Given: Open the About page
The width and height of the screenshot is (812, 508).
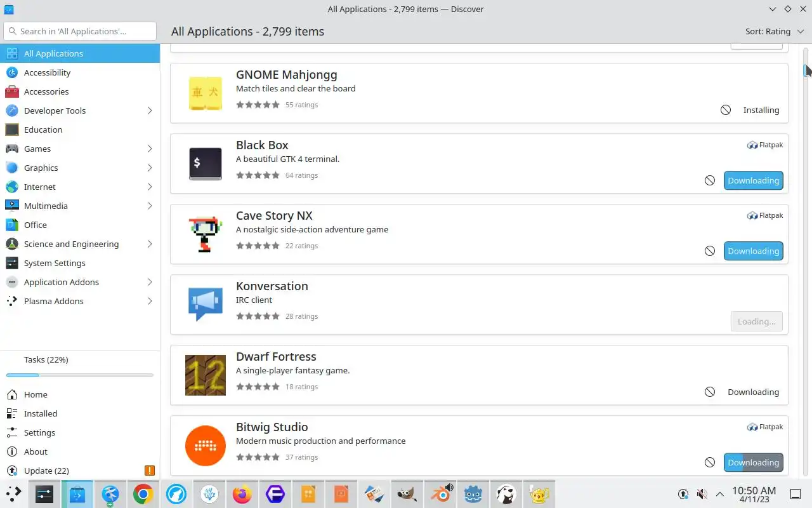Looking at the screenshot, I should pyautogui.click(x=80, y=451).
